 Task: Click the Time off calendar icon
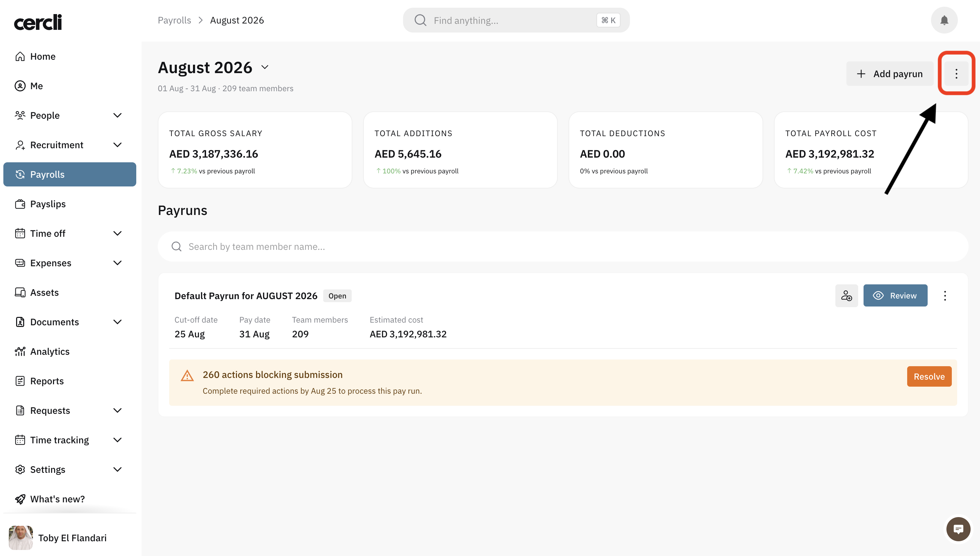(20, 233)
